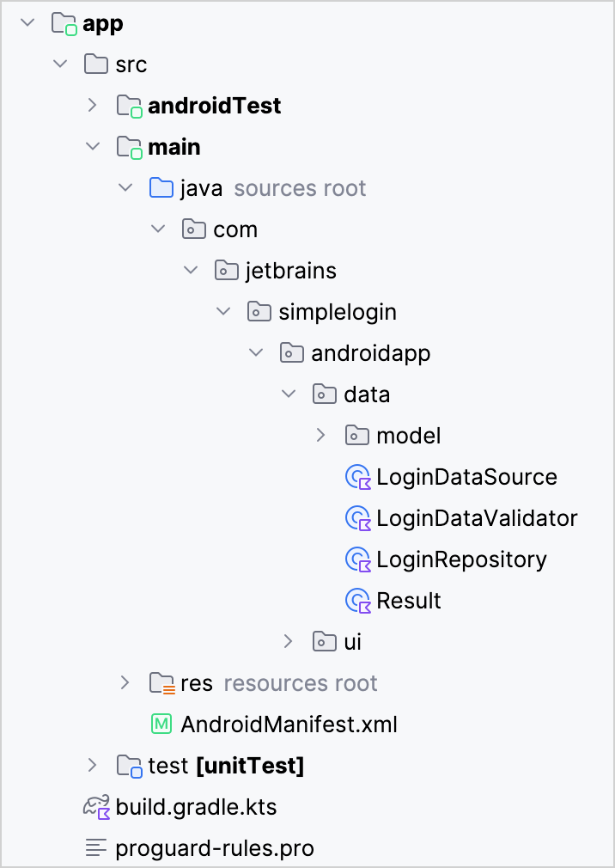Expand the model package node

[x=321, y=435]
